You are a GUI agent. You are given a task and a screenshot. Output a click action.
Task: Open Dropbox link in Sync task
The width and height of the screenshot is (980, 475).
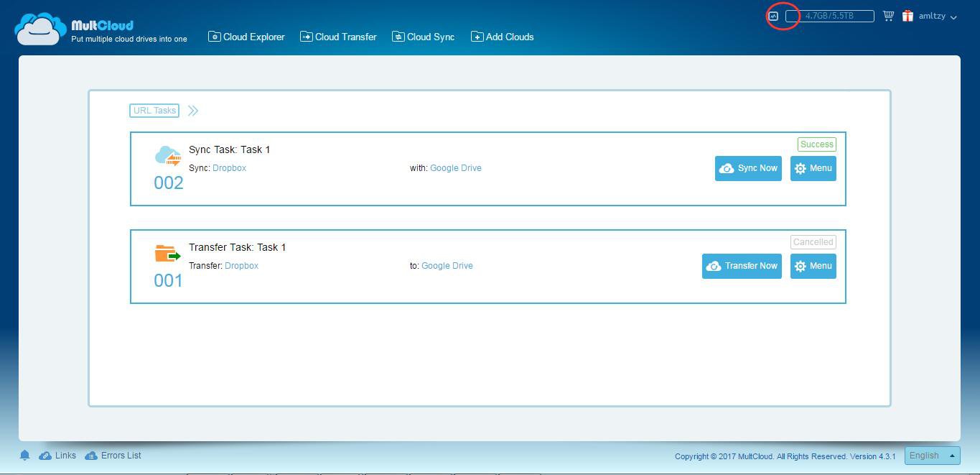(x=229, y=168)
